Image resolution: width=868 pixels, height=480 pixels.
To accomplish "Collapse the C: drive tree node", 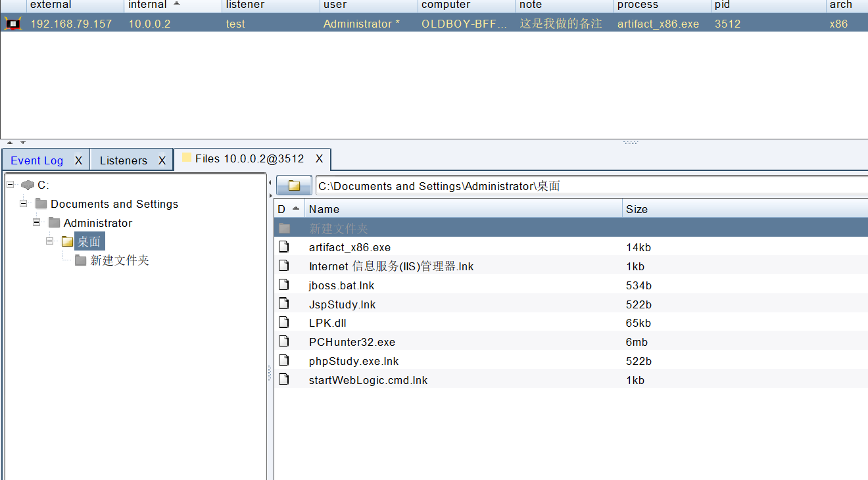I will tap(11, 185).
